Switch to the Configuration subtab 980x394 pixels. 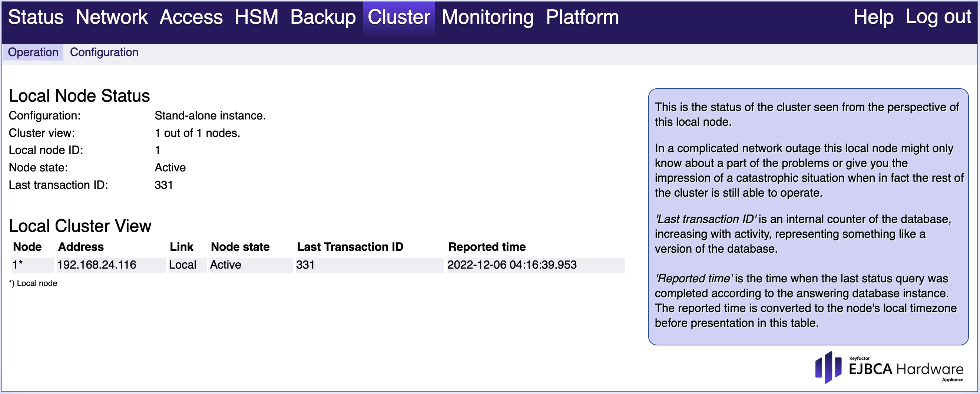pyautogui.click(x=104, y=52)
